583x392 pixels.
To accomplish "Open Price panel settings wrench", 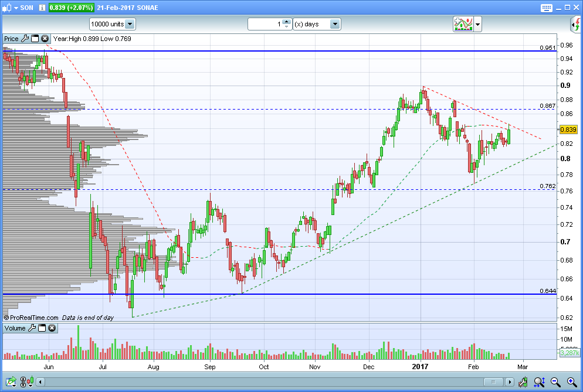I will 25,38.
